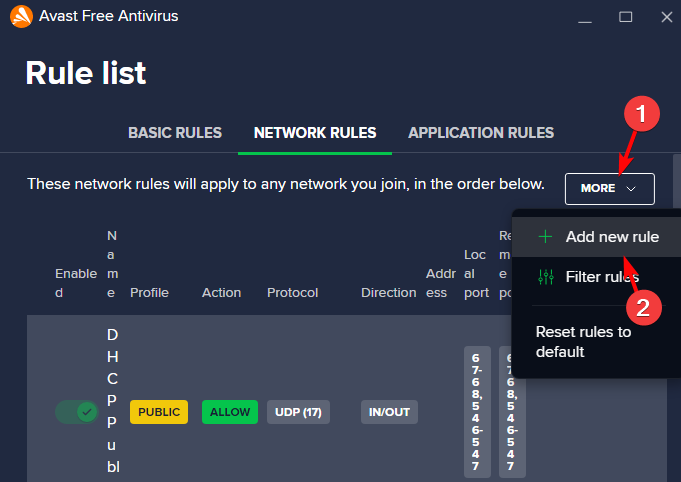Click the chevron arrow on MORE button

630,188
